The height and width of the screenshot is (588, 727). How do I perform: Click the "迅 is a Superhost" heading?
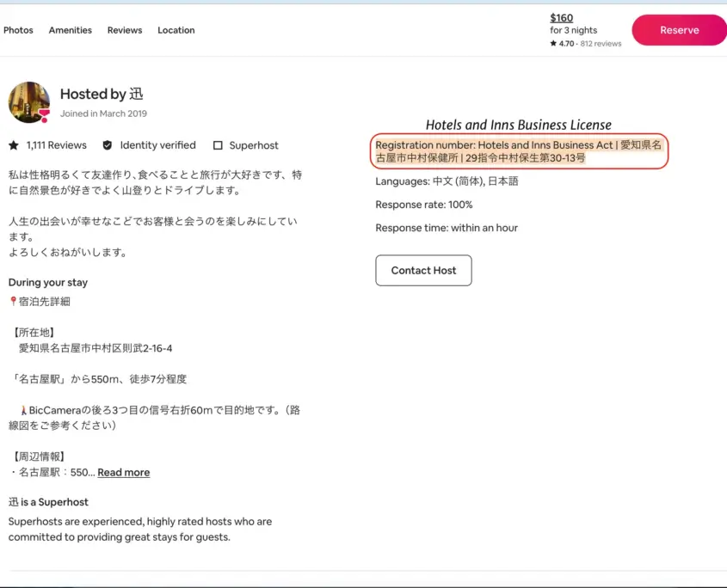(x=48, y=502)
